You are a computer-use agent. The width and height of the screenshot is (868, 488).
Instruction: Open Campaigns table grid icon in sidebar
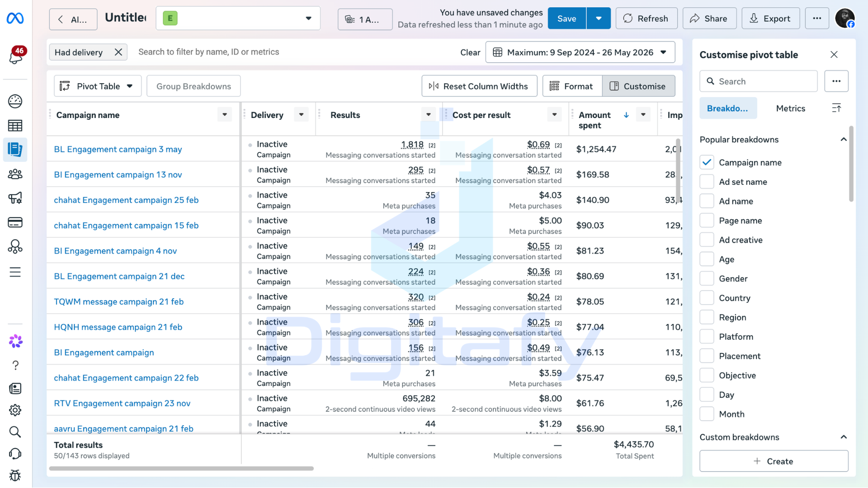[15, 126]
